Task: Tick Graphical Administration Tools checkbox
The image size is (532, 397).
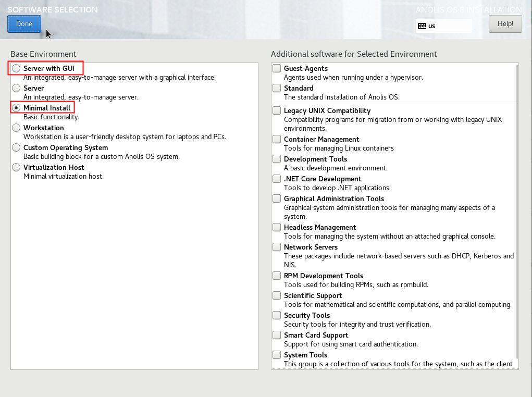Action: pos(277,198)
